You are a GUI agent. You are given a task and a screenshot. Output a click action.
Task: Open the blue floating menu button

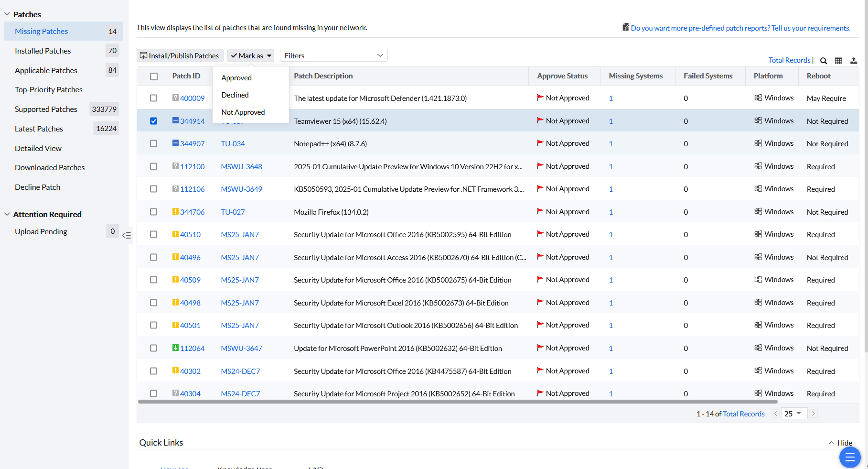(849, 458)
